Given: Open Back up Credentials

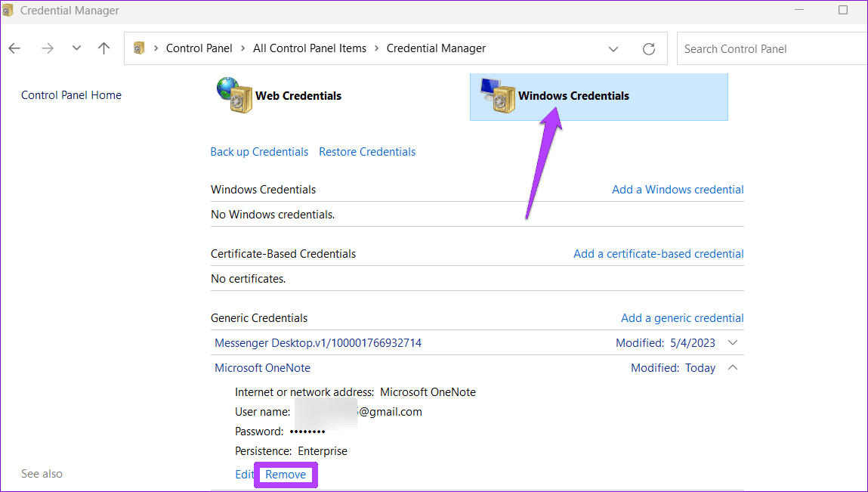Looking at the screenshot, I should click(259, 151).
